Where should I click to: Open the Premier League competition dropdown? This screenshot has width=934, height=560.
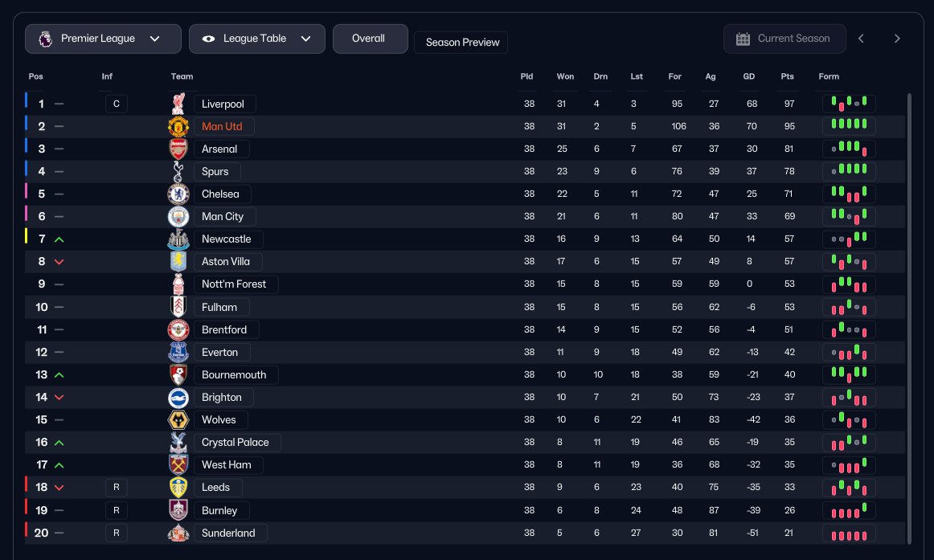click(103, 39)
